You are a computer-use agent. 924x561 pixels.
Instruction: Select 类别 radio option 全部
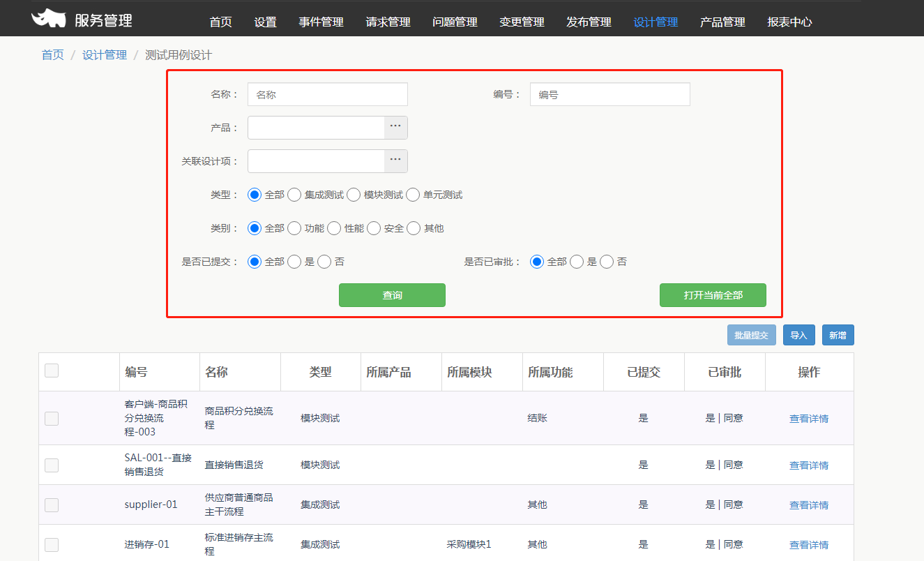(255, 228)
